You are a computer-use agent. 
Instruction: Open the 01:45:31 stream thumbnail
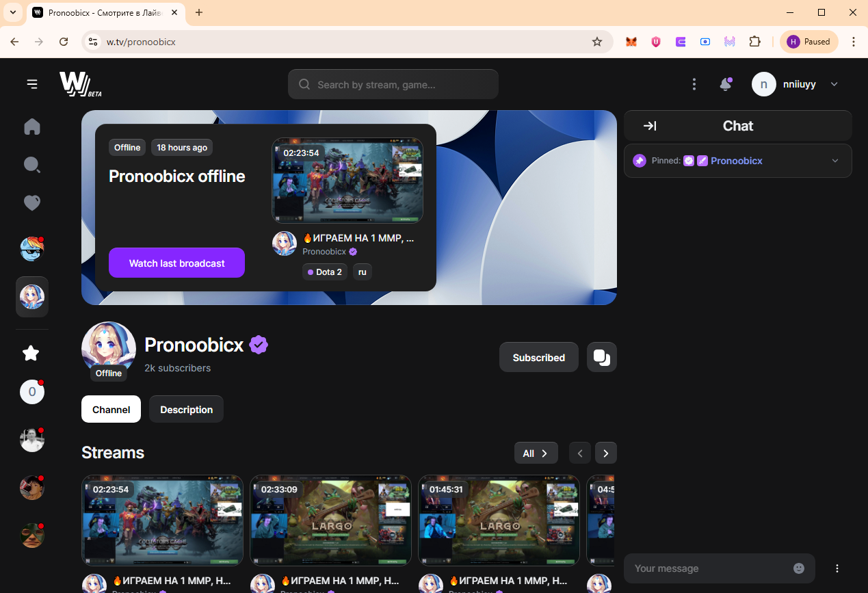click(499, 520)
